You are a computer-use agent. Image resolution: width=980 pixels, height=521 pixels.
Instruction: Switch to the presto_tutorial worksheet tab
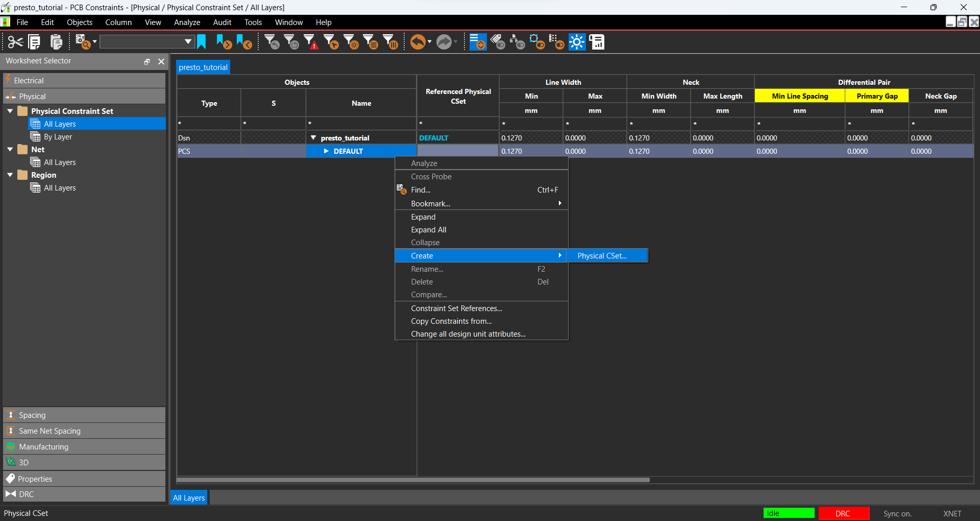203,67
